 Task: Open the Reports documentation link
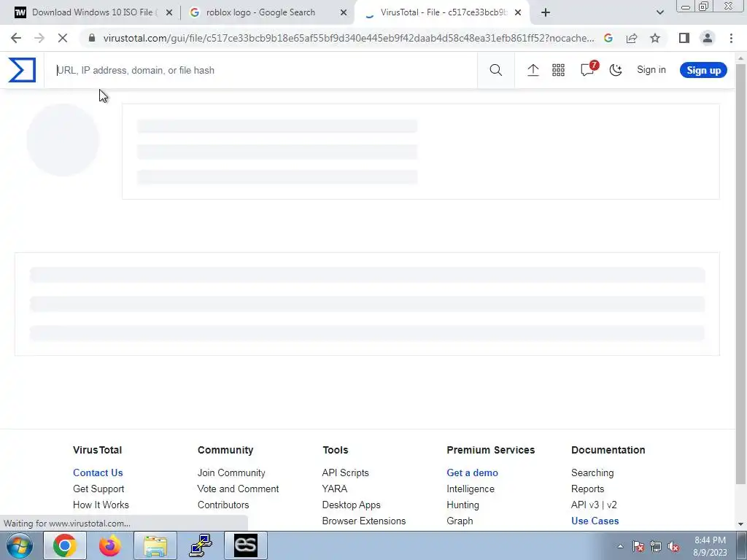(587, 489)
